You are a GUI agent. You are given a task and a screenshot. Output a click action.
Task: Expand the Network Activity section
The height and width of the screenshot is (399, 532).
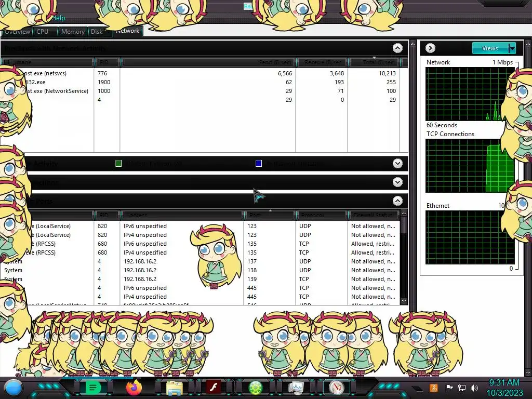[x=397, y=164]
